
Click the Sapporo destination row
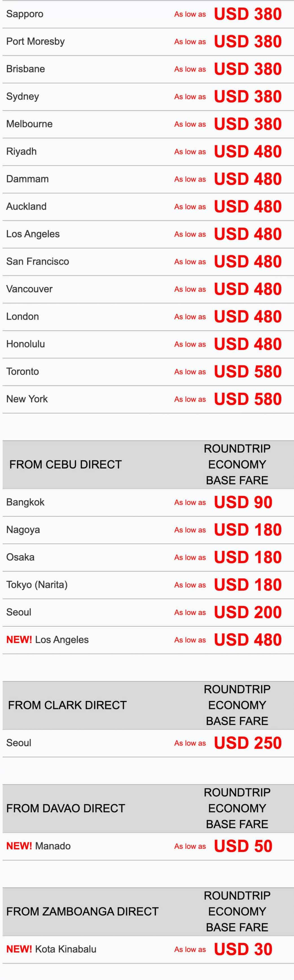25,14
